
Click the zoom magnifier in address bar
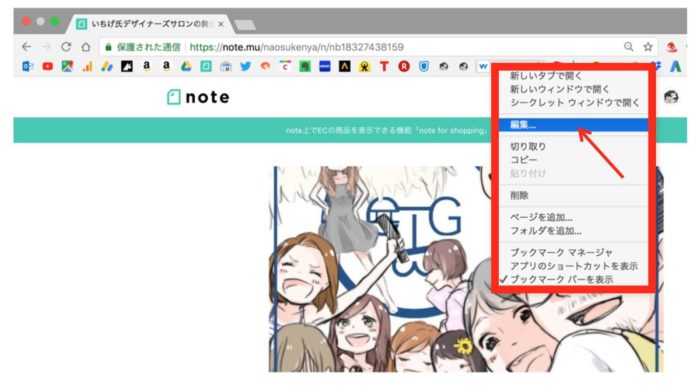pyautogui.click(x=629, y=46)
